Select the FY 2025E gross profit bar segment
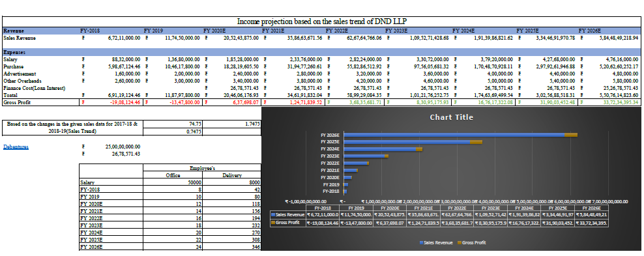The height and width of the screenshot is (256, 644). click(476, 142)
